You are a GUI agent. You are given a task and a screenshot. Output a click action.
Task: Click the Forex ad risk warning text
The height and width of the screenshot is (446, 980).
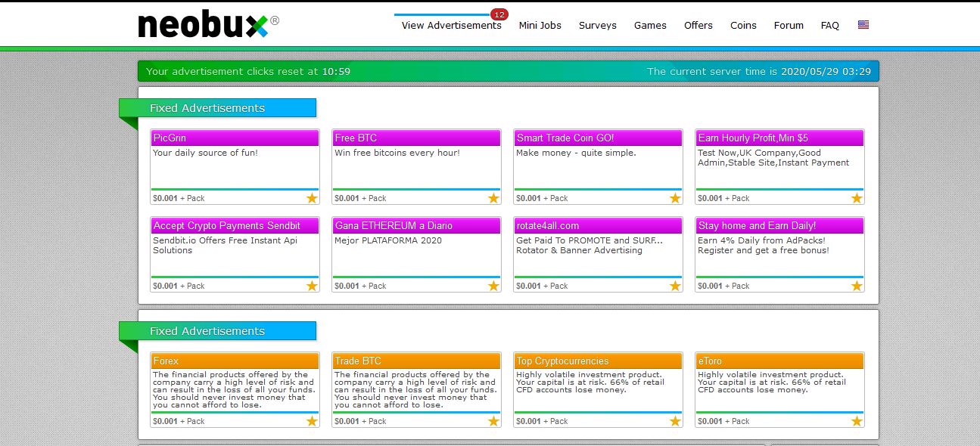233,390
